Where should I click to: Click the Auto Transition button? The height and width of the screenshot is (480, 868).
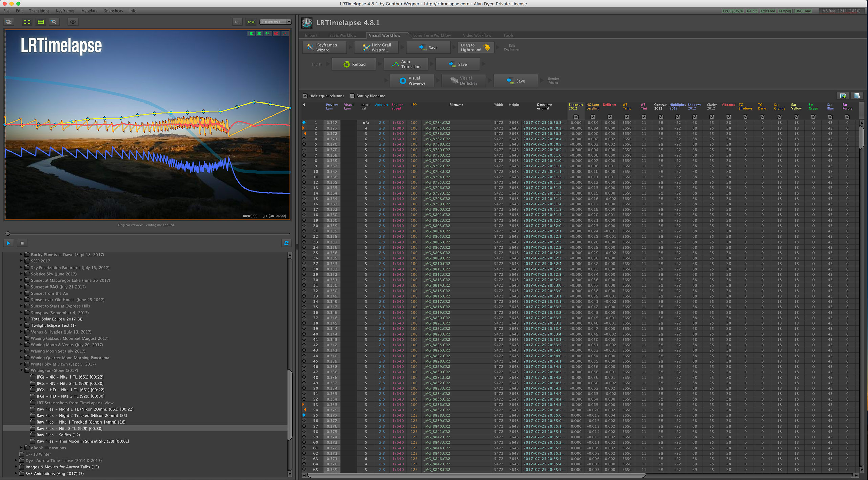406,64
